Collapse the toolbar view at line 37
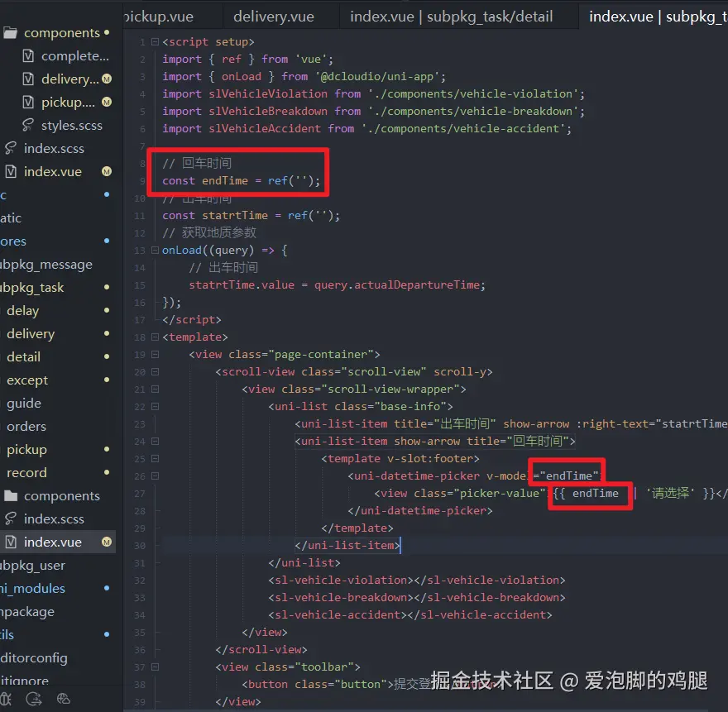Viewport: 728px width, 712px height. pyautogui.click(x=155, y=667)
